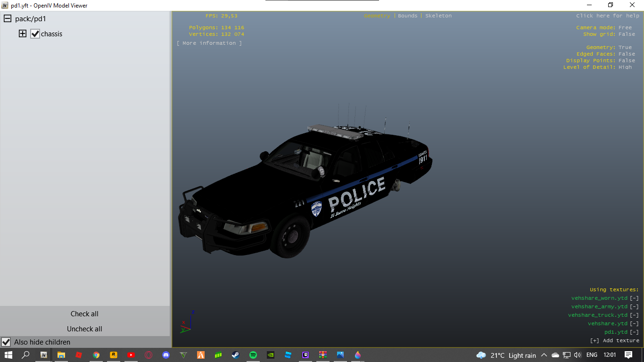Open the volume control in system tray
This screenshot has height=362, width=644.
(x=578, y=355)
